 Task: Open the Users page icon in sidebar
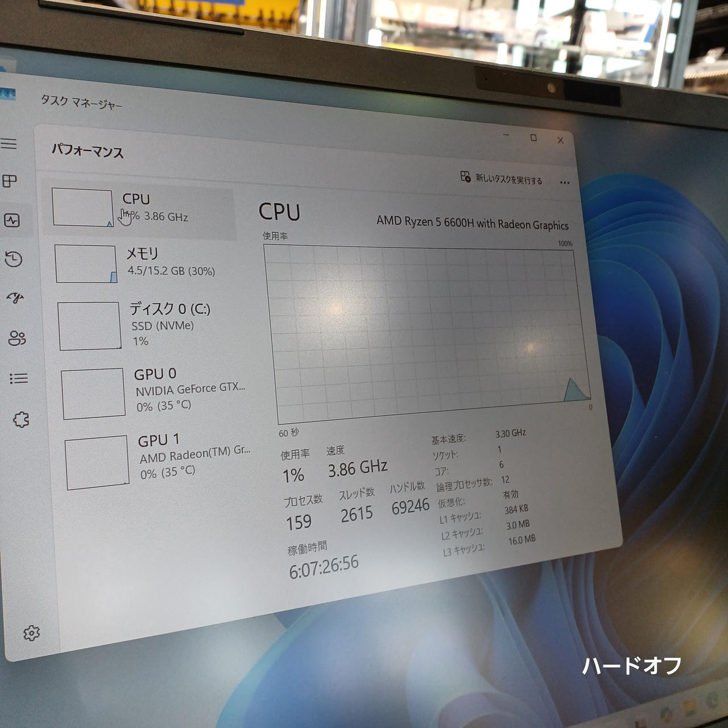(17, 338)
